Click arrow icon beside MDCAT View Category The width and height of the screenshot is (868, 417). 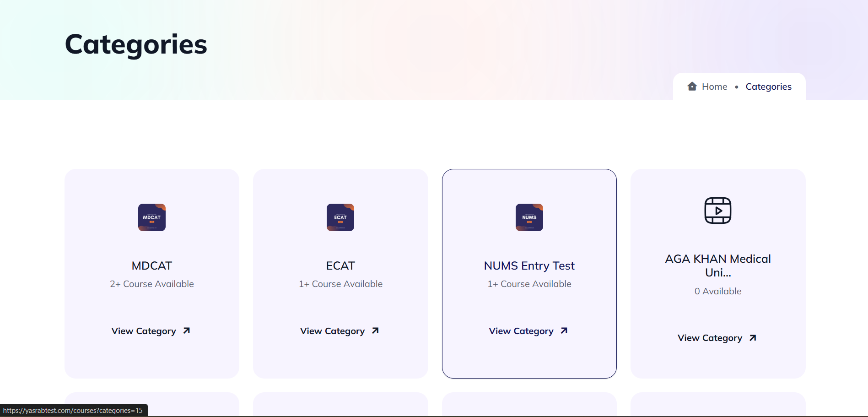pos(187,330)
